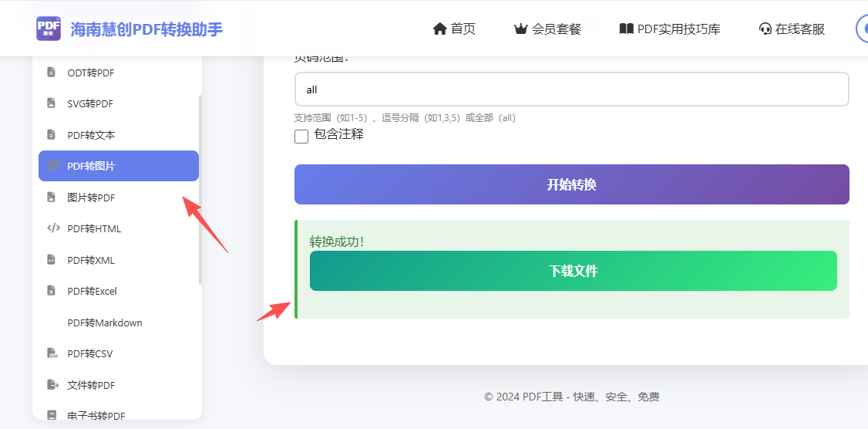
Task: Select PDF转文本 in the sidebar
Action: (119, 135)
